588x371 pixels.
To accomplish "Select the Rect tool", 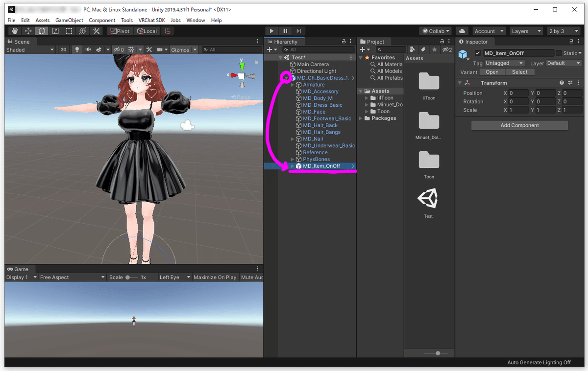I will coord(69,31).
